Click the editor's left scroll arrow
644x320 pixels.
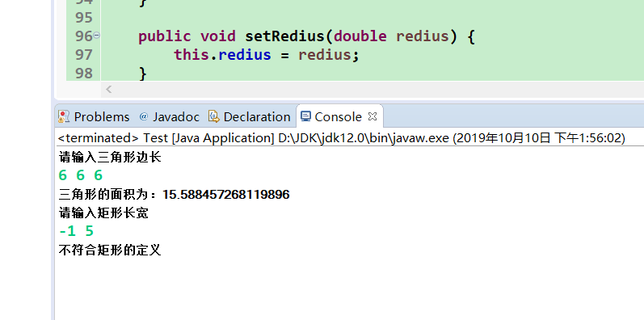tap(109, 89)
